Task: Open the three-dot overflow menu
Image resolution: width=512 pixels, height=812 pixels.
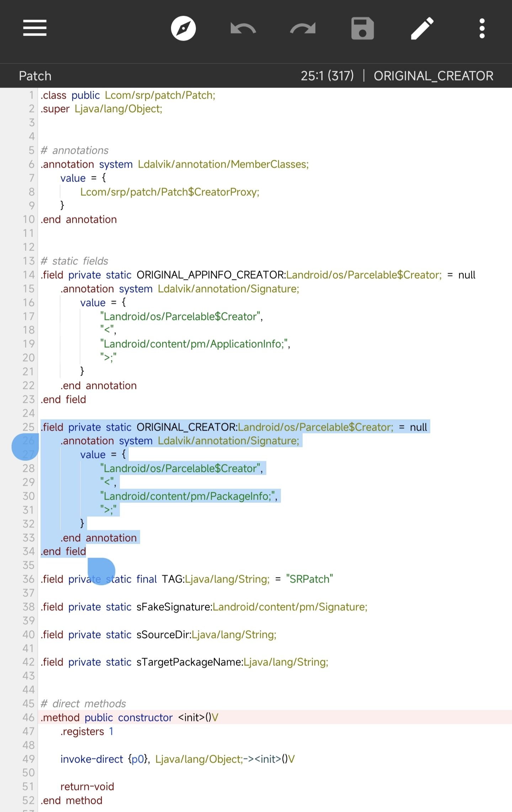Action: 482,28
